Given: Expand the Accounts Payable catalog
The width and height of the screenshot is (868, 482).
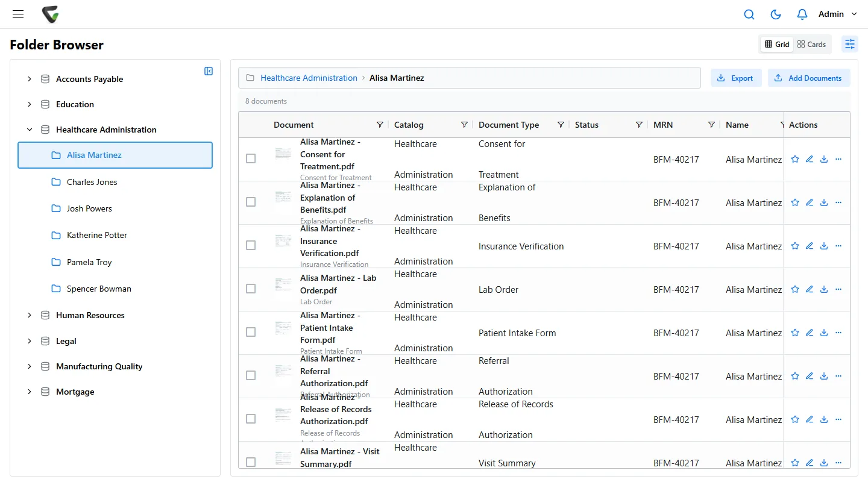Looking at the screenshot, I should (30, 79).
